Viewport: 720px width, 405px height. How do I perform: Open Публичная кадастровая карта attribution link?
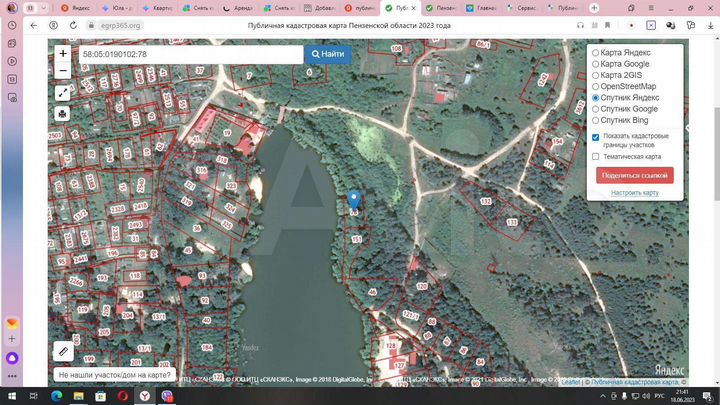click(635, 382)
